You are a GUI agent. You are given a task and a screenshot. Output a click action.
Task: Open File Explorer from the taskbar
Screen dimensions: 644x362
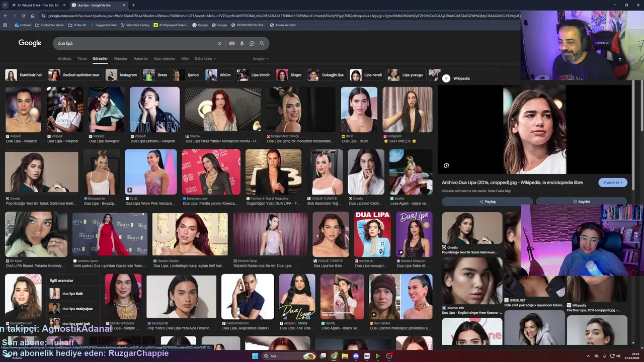pos(345,356)
